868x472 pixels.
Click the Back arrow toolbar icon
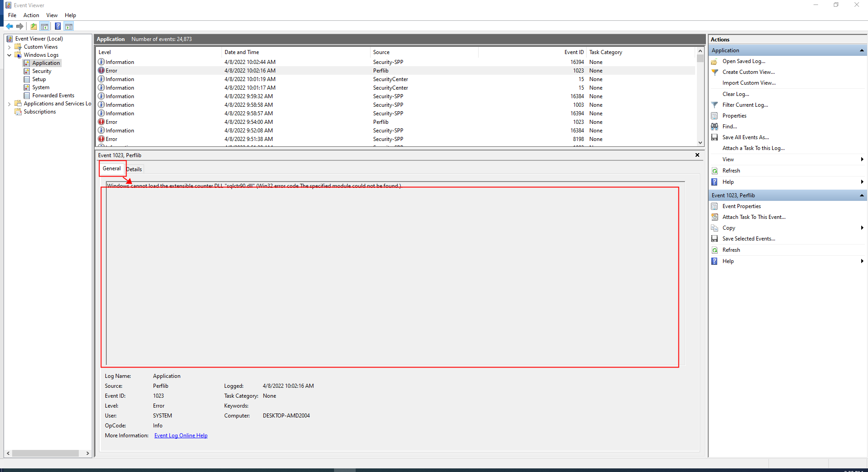pyautogui.click(x=9, y=26)
